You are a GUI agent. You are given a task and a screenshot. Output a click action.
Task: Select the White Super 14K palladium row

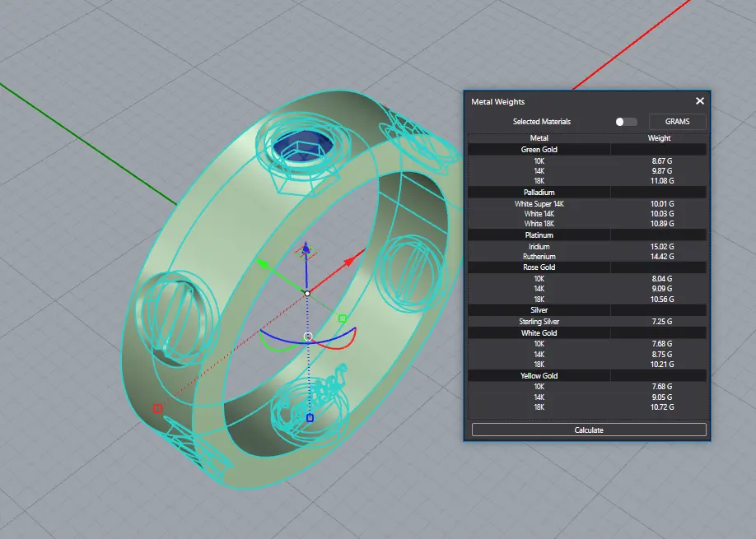(586, 204)
